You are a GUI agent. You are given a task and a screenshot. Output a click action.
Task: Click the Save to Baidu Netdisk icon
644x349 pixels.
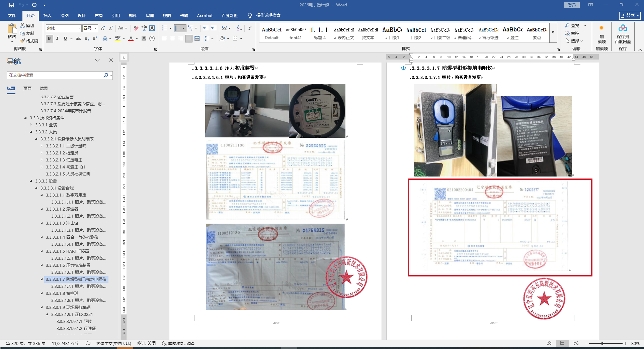coord(623,33)
